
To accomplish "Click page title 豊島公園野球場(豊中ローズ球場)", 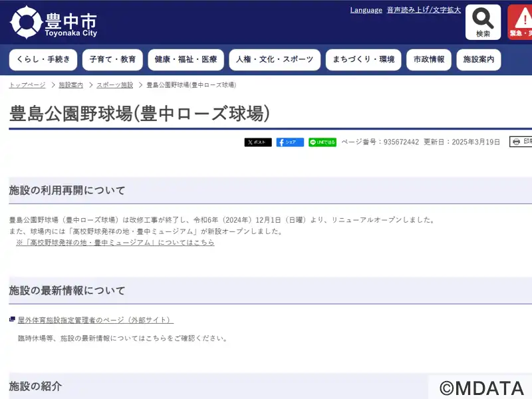I will (140, 113).
